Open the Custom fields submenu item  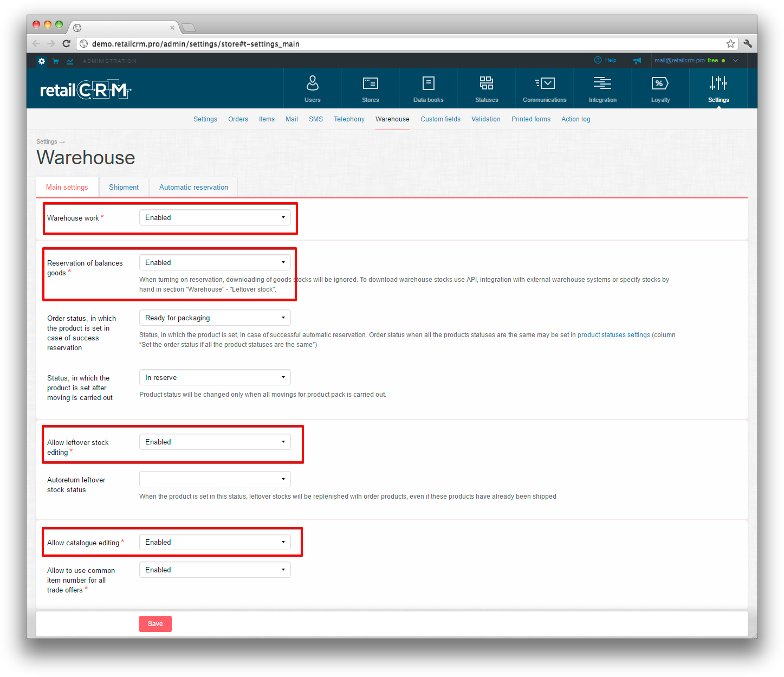click(x=440, y=119)
